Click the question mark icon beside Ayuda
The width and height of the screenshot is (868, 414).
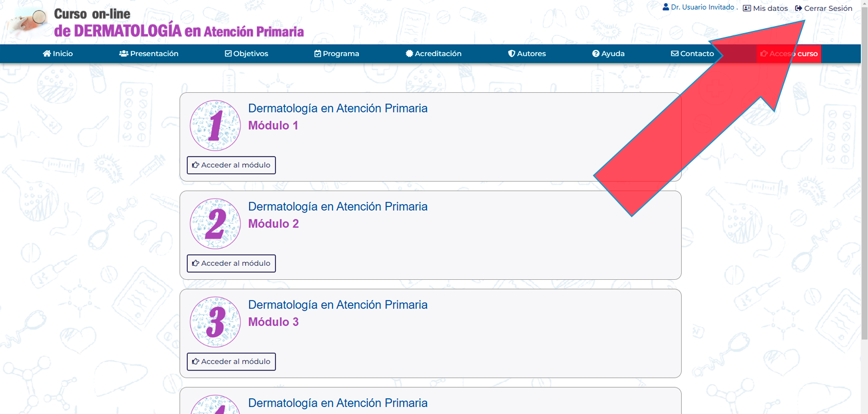click(x=595, y=53)
